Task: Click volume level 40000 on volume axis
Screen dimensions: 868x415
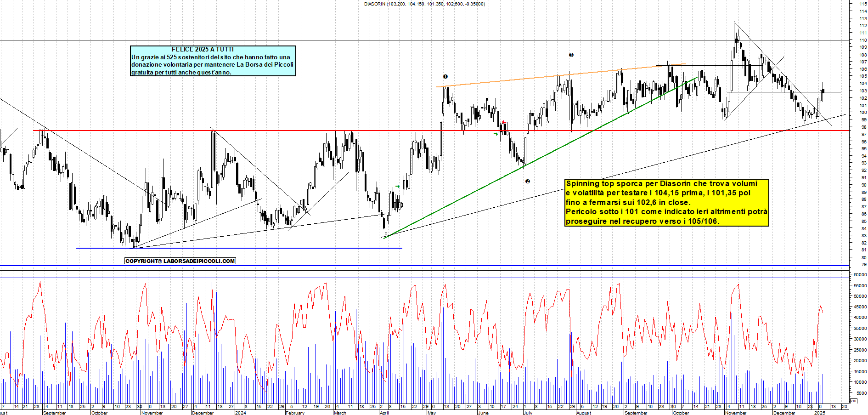Action: click(x=860, y=318)
